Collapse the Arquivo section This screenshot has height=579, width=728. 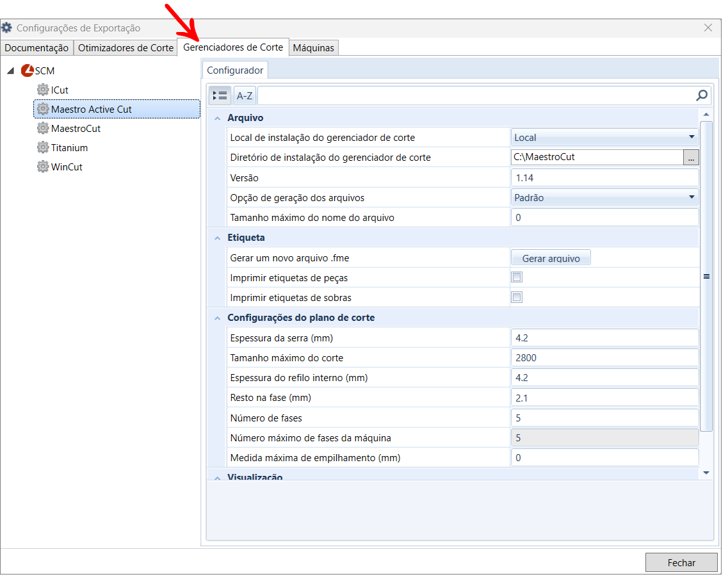pyautogui.click(x=217, y=118)
